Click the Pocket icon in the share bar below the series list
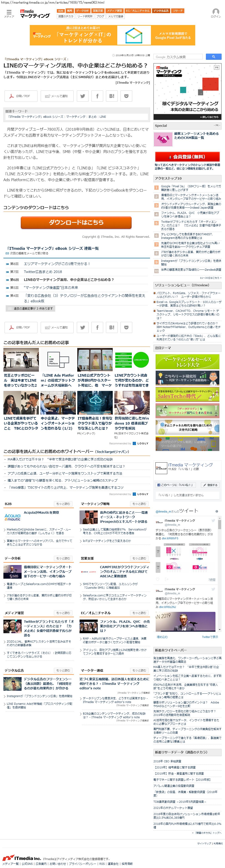Image resolution: width=225 pixels, height=868 pixels. 126,327
